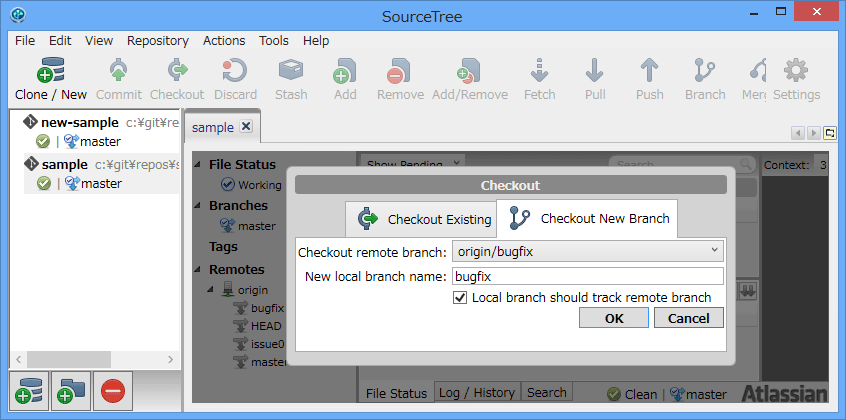This screenshot has width=846, height=420.
Task: Select the Checkout New Branch tab
Action: [x=587, y=218]
